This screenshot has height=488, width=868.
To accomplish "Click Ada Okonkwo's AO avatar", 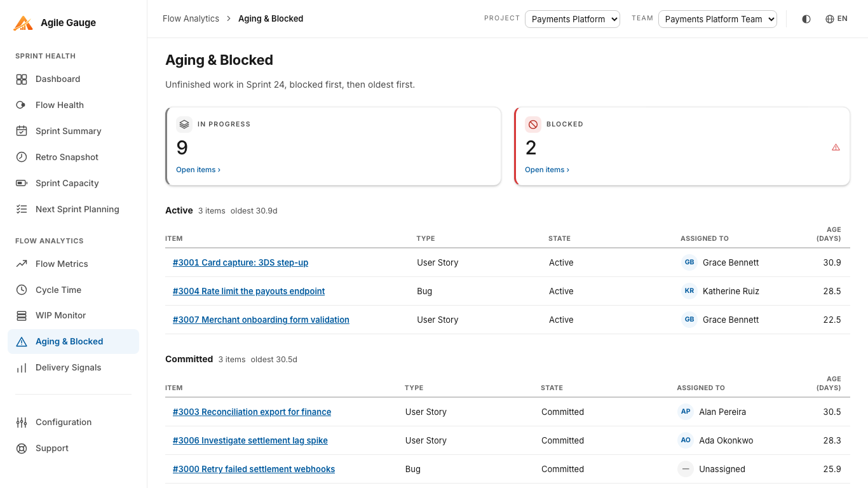I will (686, 440).
